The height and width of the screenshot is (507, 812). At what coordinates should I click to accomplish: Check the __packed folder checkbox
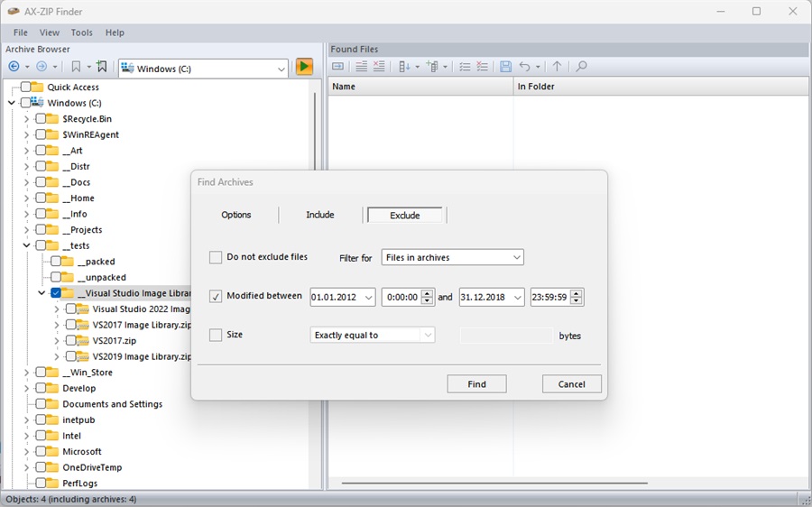click(x=56, y=262)
